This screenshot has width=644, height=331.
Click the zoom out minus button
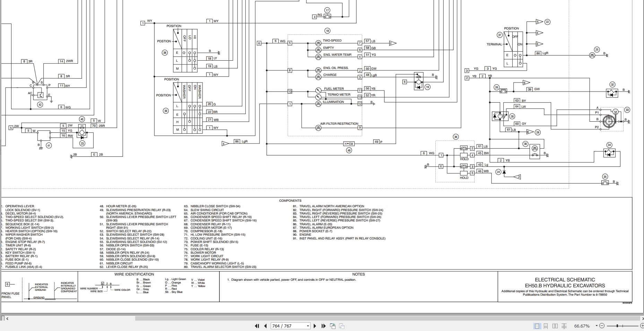[x=602, y=326]
